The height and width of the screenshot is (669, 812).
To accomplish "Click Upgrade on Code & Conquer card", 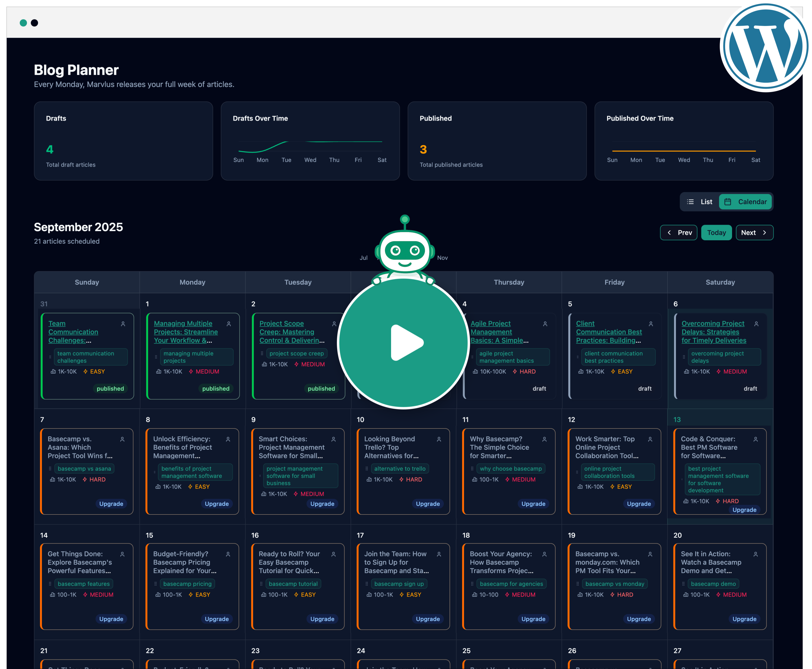I will (x=744, y=510).
